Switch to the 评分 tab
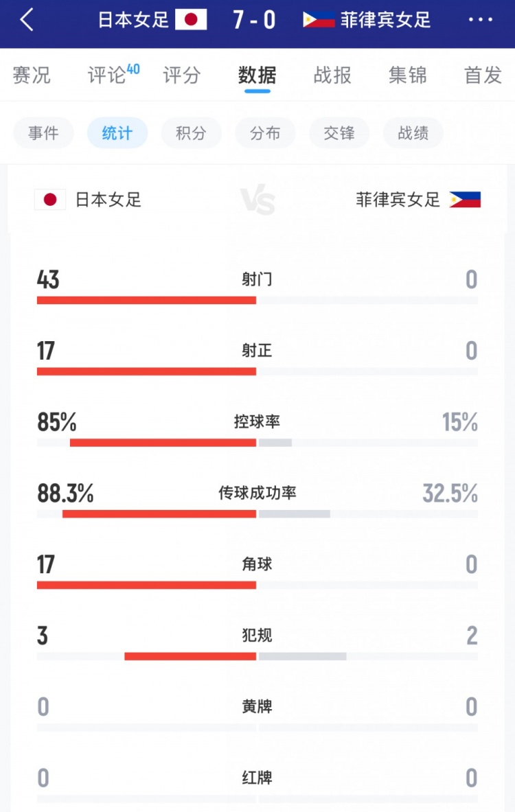 click(x=181, y=76)
